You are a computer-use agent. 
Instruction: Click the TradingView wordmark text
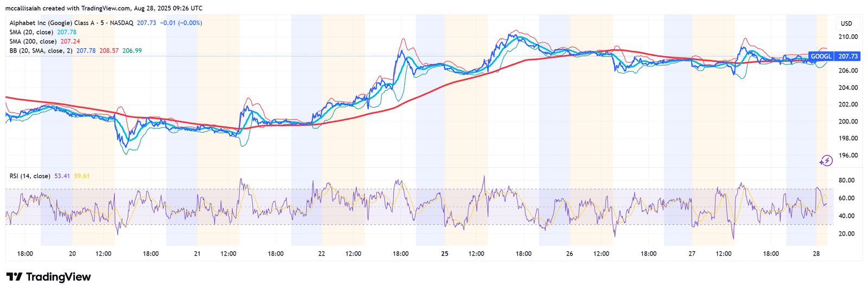59,277
